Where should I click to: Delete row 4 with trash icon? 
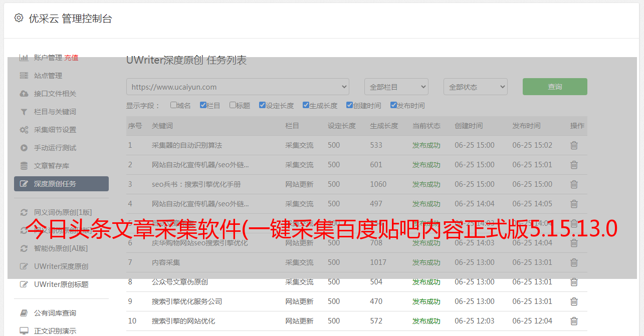[x=574, y=204]
